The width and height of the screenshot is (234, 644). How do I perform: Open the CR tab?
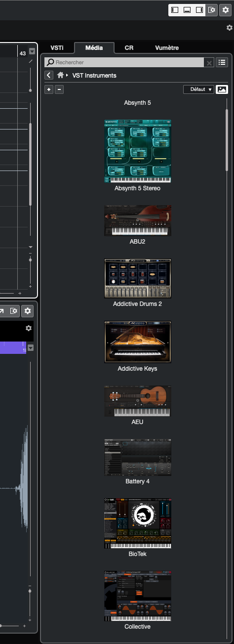pyautogui.click(x=129, y=48)
